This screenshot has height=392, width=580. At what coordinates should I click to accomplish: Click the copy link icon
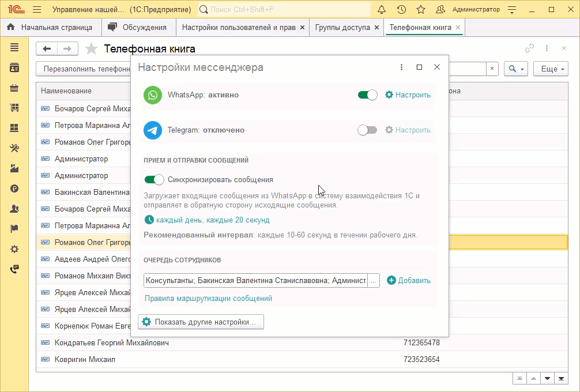click(529, 49)
